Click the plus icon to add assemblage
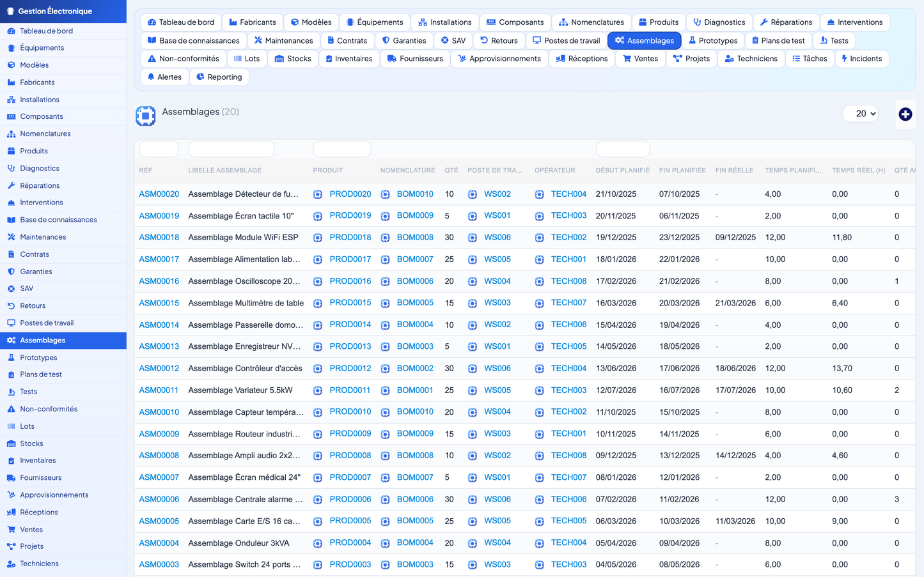Screen dimensions: 924x577 coord(905,114)
